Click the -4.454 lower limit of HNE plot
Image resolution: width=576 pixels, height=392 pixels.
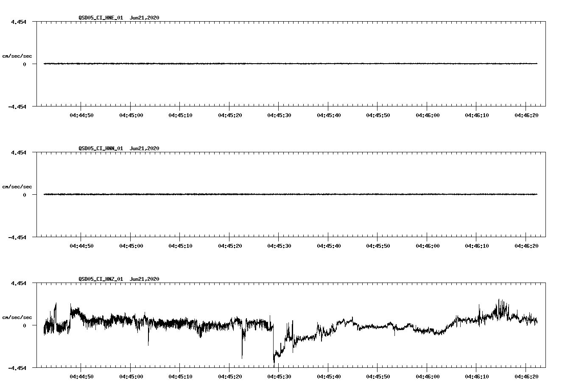pos(17,106)
